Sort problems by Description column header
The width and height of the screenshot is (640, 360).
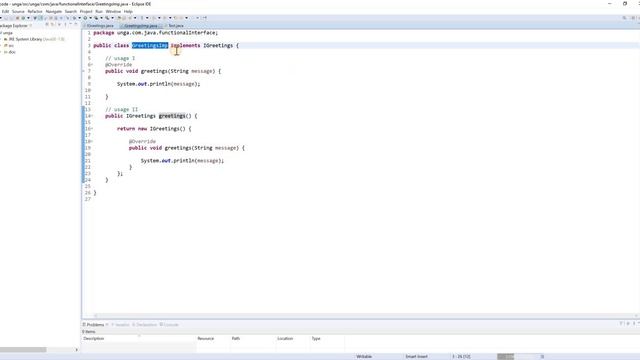(x=139, y=338)
